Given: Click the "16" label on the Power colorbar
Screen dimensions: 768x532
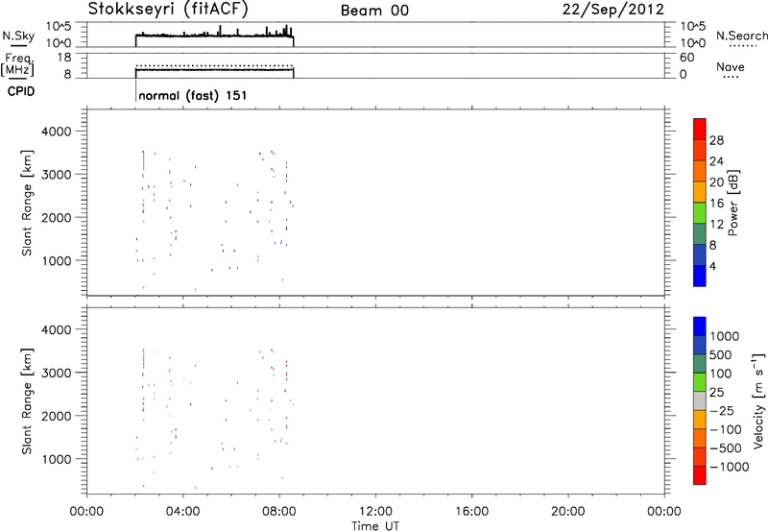Looking at the screenshot, I should (716, 204).
